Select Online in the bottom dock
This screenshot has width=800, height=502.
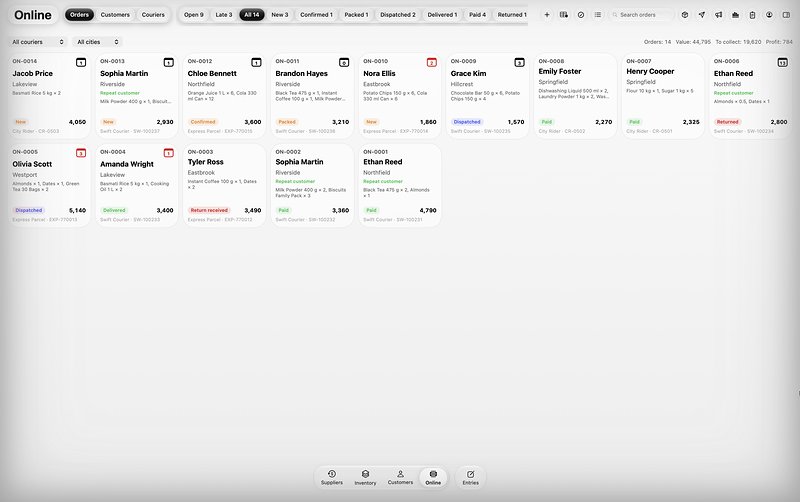point(433,478)
